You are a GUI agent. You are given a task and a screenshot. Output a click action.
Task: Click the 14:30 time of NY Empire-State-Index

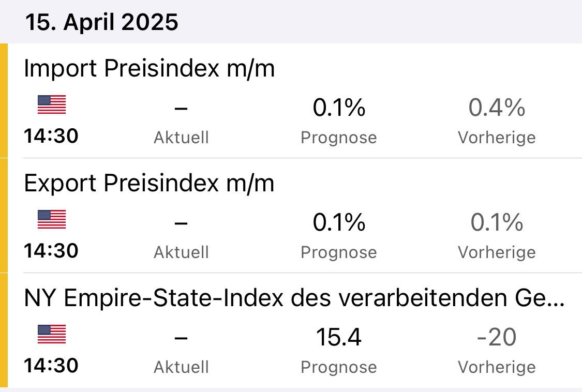[51, 366]
